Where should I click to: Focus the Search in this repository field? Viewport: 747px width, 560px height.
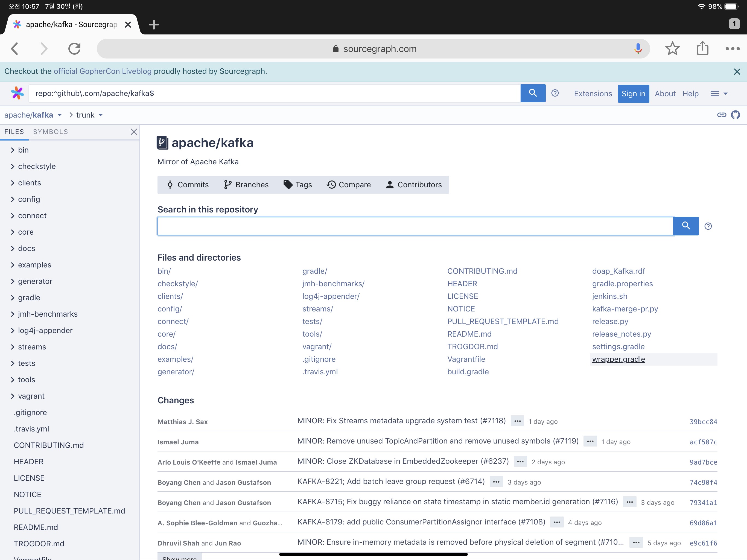pos(415,226)
